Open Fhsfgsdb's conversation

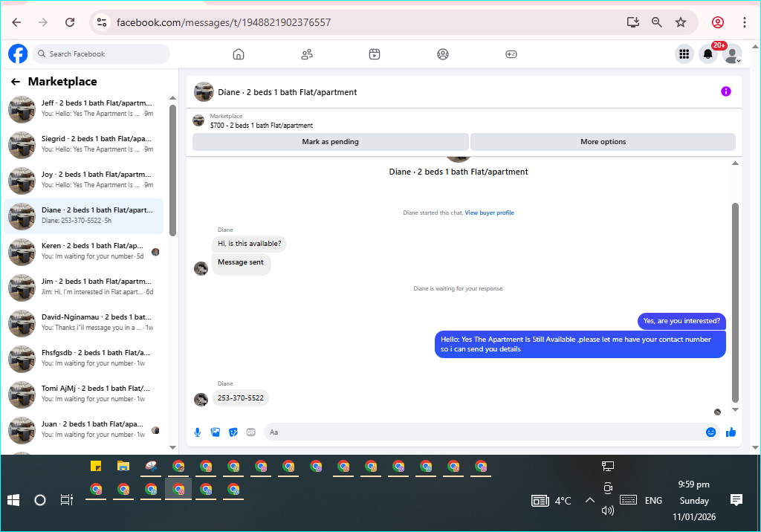click(83, 359)
